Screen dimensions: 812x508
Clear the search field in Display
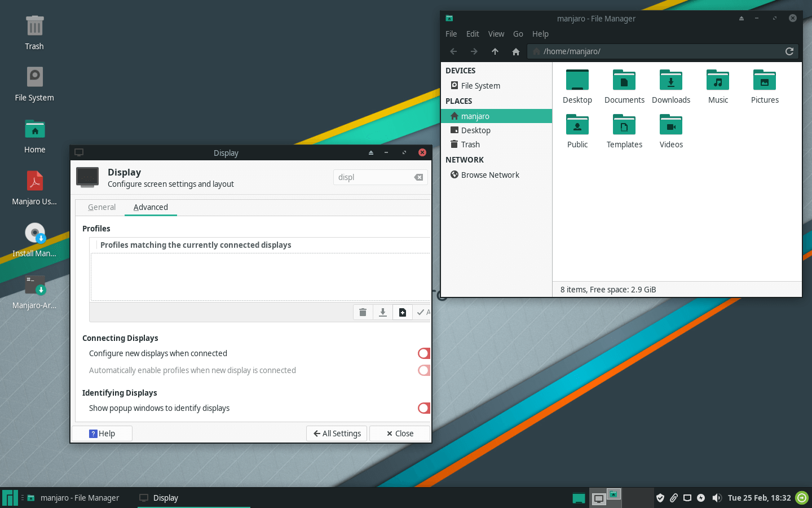pos(418,177)
